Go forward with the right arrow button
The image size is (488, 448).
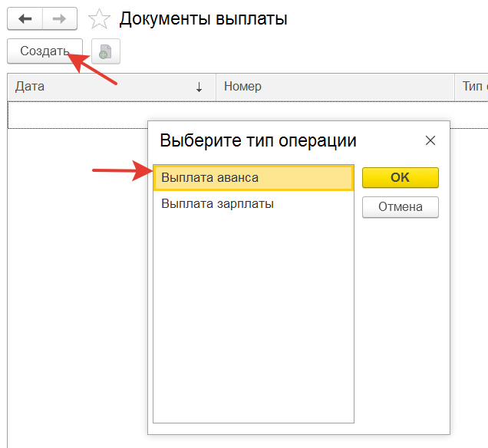pyautogui.click(x=59, y=18)
